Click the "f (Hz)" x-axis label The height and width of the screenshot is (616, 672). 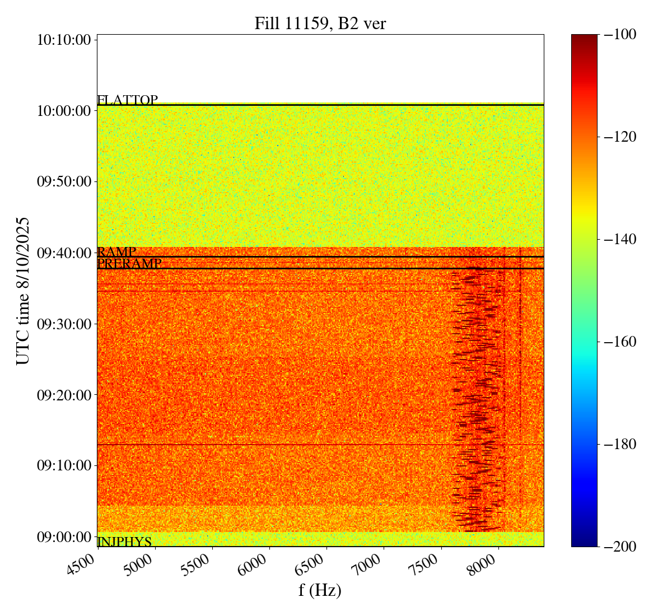[320, 590]
